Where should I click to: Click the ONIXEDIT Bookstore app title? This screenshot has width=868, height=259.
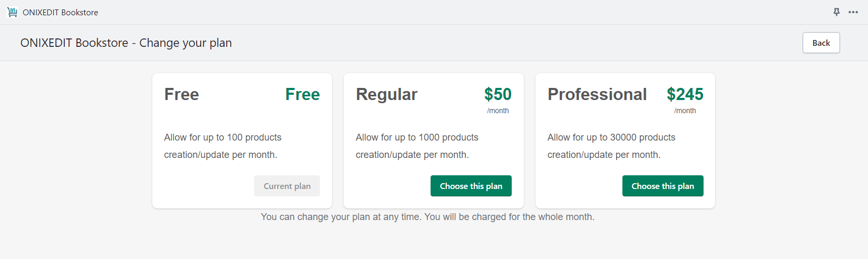(61, 12)
